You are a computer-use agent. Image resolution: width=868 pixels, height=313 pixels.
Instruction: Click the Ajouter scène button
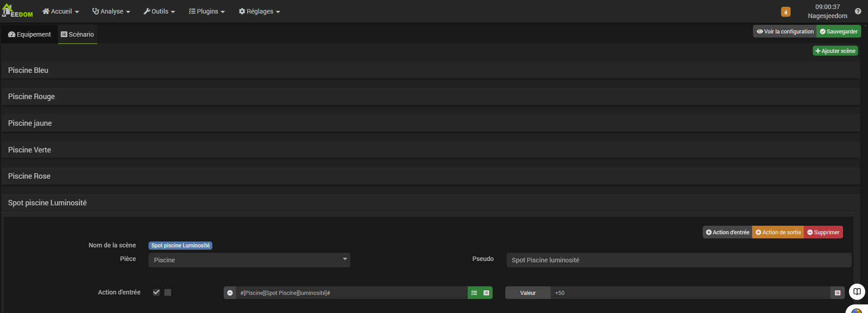pyautogui.click(x=835, y=51)
